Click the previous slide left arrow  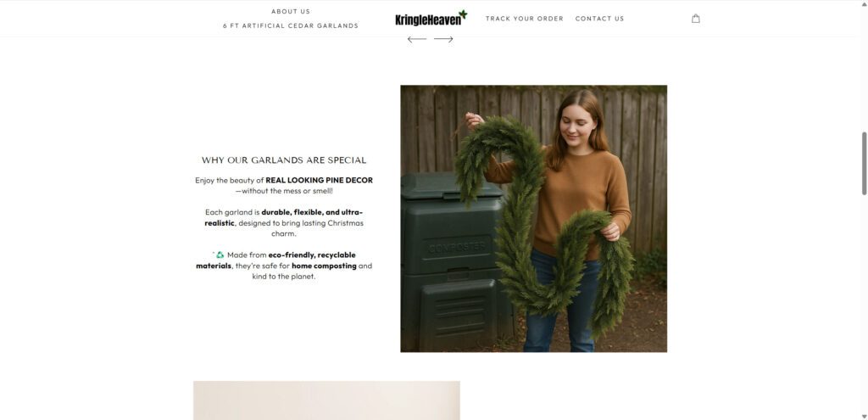[x=417, y=39]
